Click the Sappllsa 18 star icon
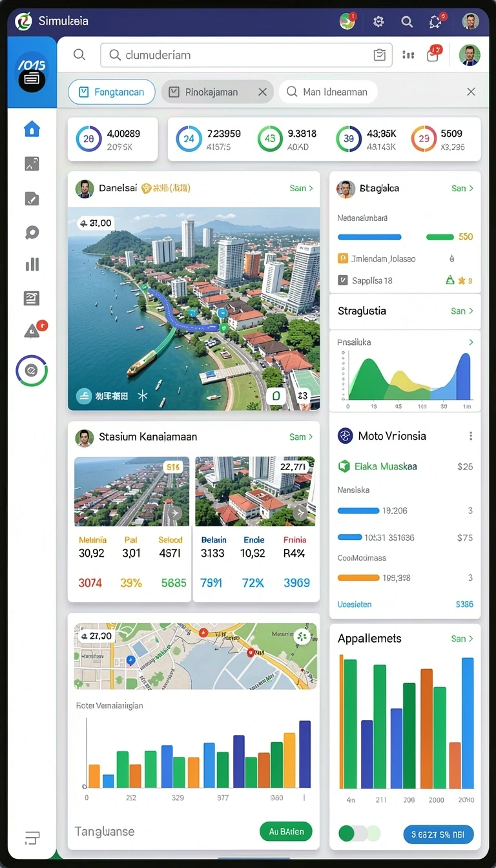The width and height of the screenshot is (496, 868). 462,280
